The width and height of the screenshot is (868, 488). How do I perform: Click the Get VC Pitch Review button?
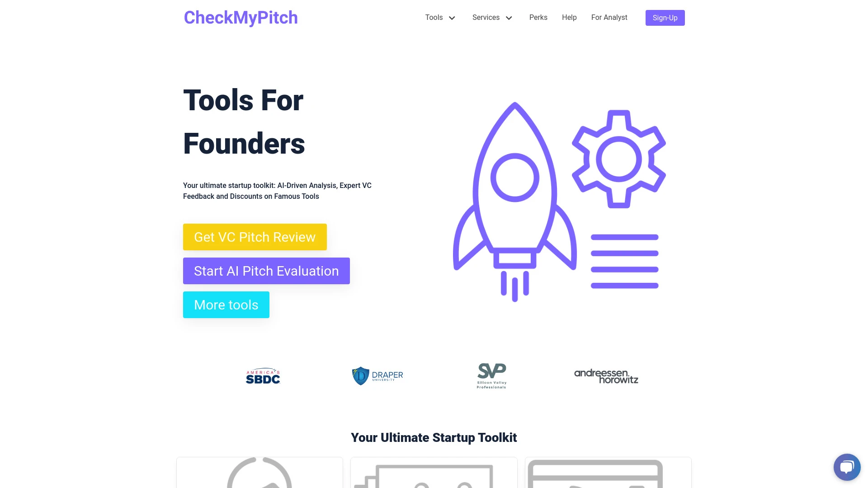[x=255, y=237]
